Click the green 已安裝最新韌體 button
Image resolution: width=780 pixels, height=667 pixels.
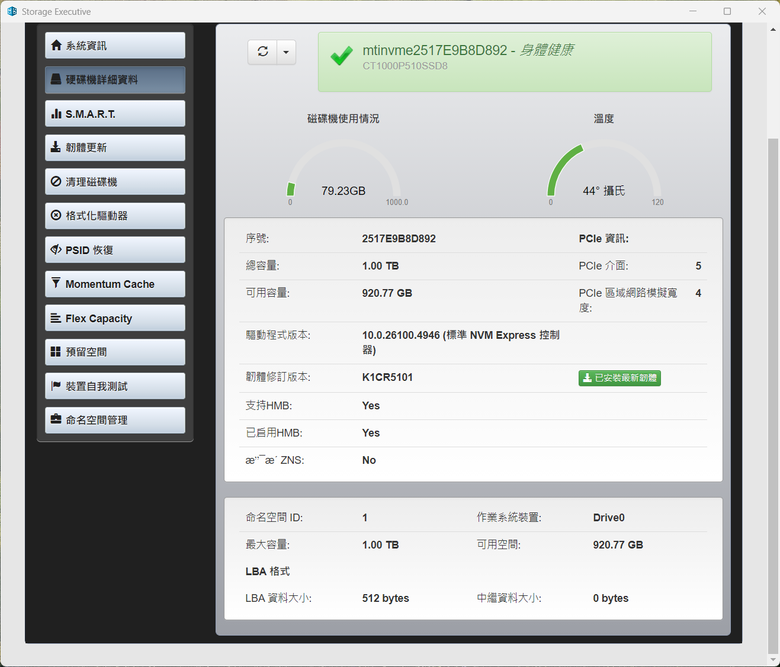(619, 378)
